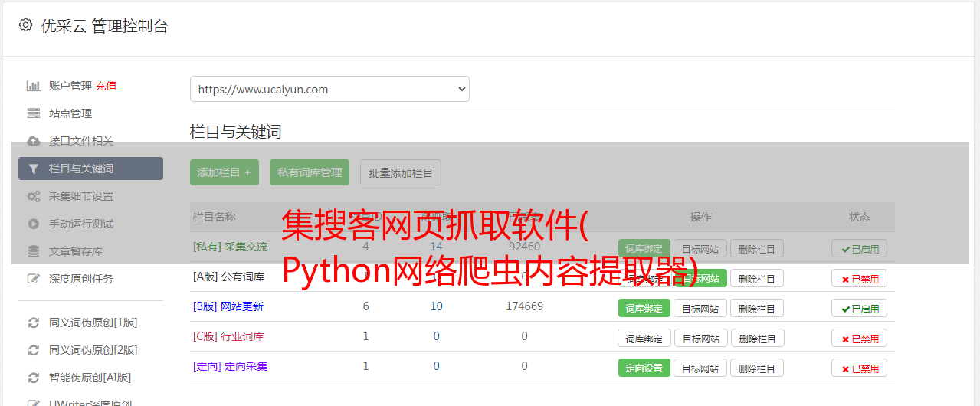The image size is (980, 406).
Task: Click 目标网站 in the 网站更新 row
Action: (x=700, y=308)
